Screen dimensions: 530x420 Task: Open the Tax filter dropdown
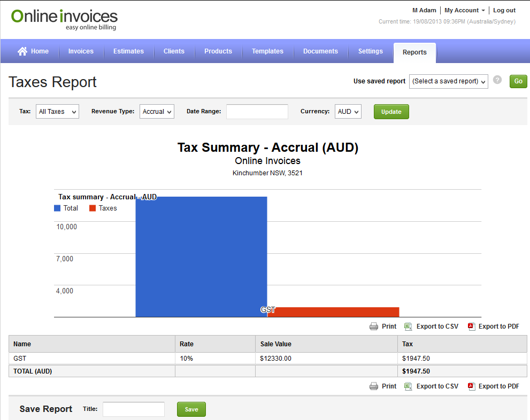57,112
